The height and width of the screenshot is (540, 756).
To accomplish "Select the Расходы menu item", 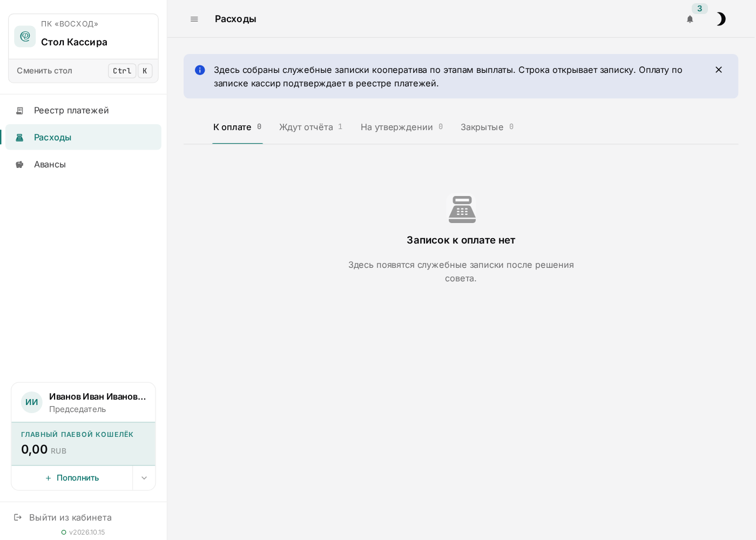I will (x=83, y=137).
